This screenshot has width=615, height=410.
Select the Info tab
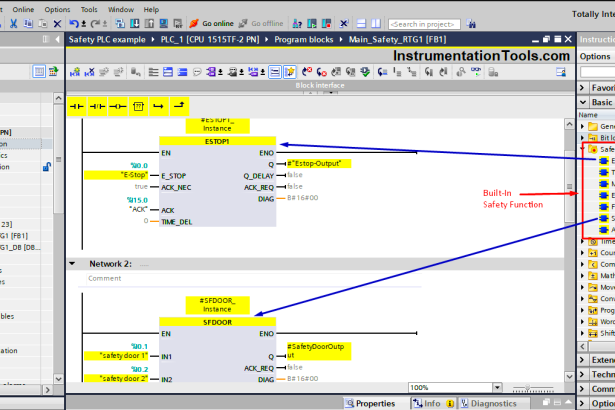click(430, 403)
